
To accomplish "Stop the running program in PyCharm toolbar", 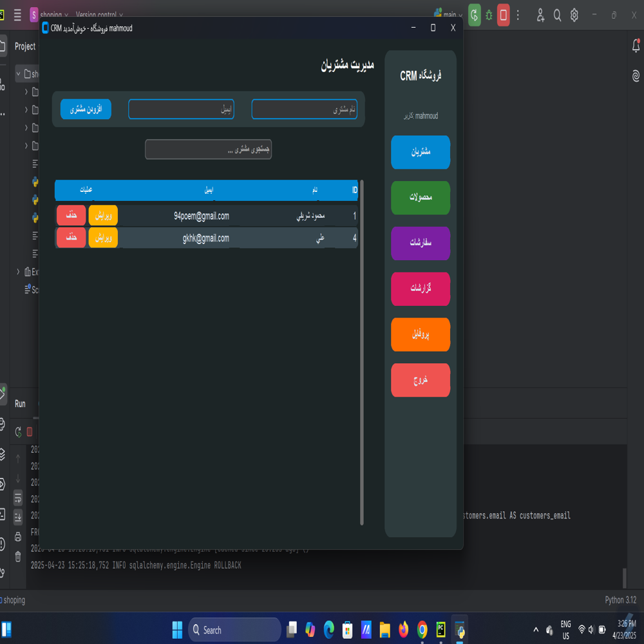I will (x=504, y=15).
